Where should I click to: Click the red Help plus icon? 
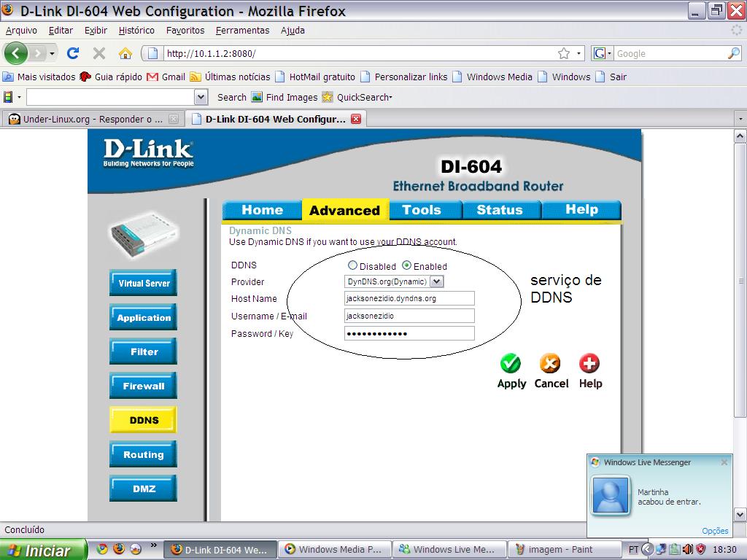pyautogui.click(x=589, y=364)
